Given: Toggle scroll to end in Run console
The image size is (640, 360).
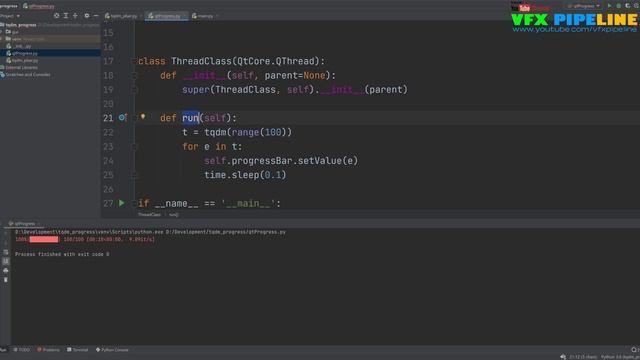Looking at the screenshot, I should coord(6,261).
